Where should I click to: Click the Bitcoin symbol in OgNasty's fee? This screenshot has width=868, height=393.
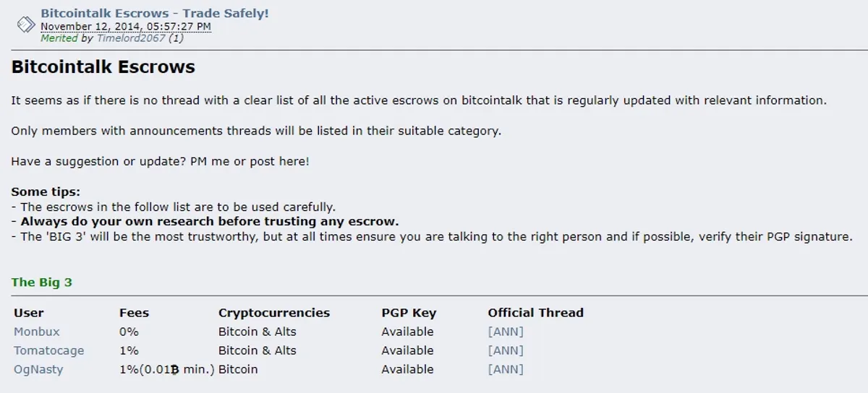[x=175, y=370]
